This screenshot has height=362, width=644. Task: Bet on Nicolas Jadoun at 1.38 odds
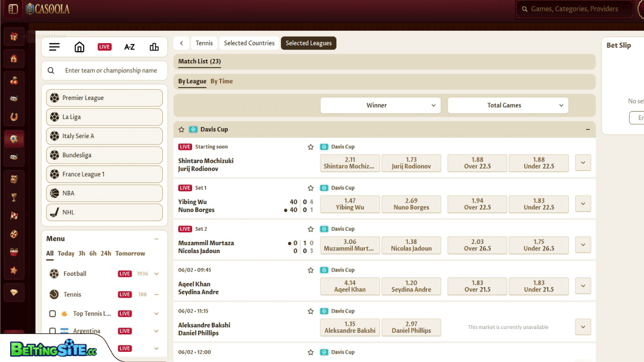click(x=411, y=245)
